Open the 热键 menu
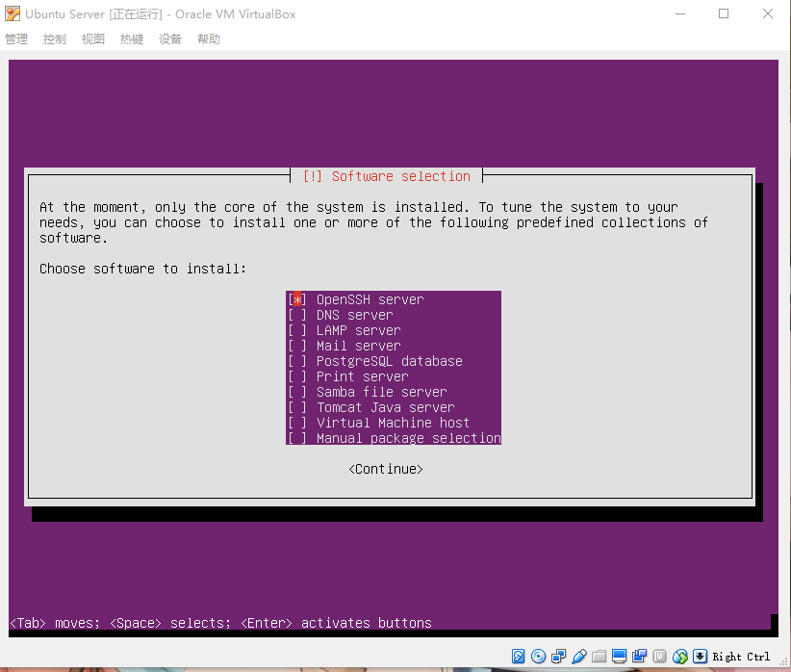The image size is (791, 672). pos(132,39)
